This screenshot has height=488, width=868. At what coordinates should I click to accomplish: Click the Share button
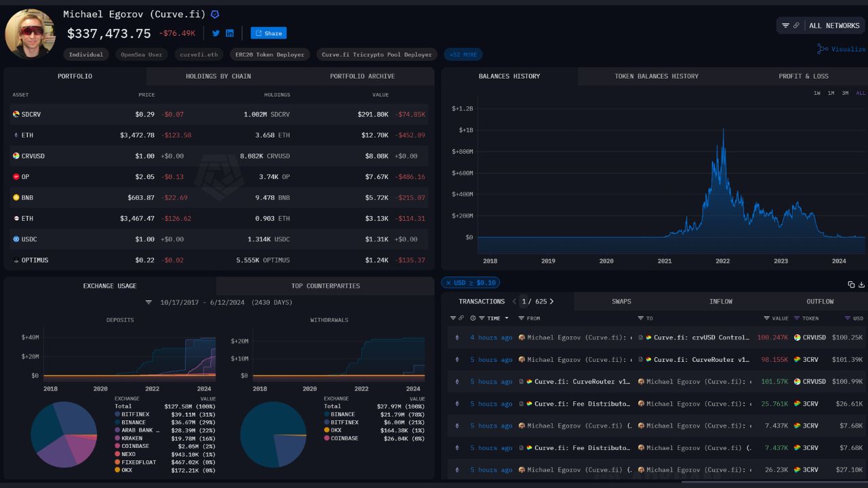269,33
